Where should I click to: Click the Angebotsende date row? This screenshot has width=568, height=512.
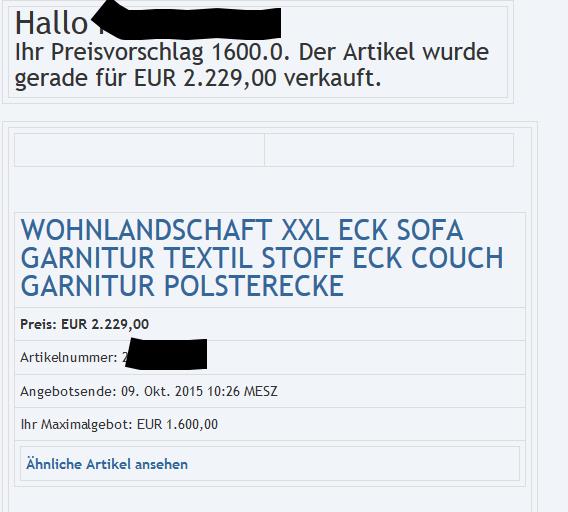point(270,391)
